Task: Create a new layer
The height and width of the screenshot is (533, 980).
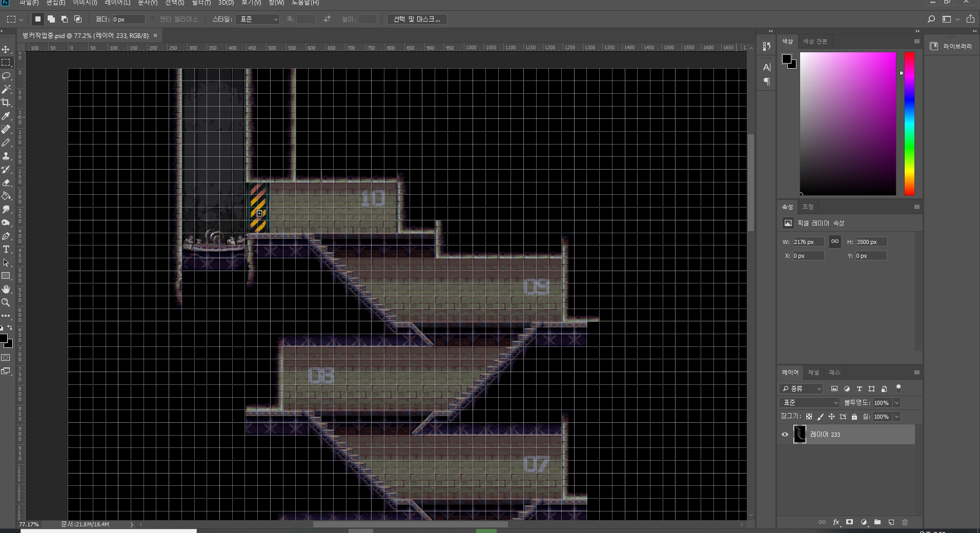Action: coord(891,522)
